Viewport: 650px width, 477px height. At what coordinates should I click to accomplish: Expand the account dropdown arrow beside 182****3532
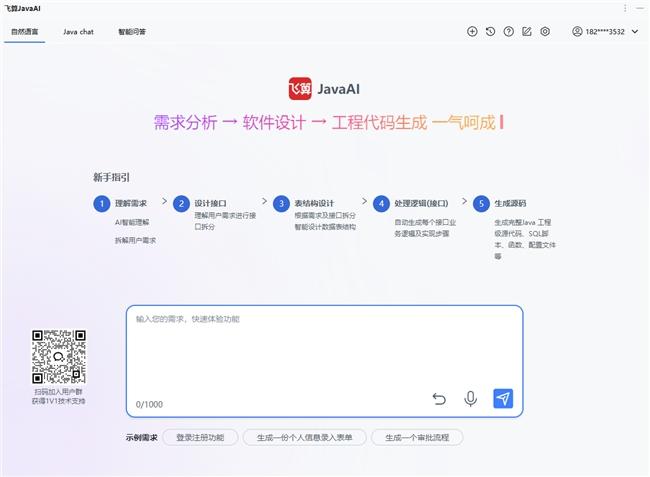(x=635, y=31)
